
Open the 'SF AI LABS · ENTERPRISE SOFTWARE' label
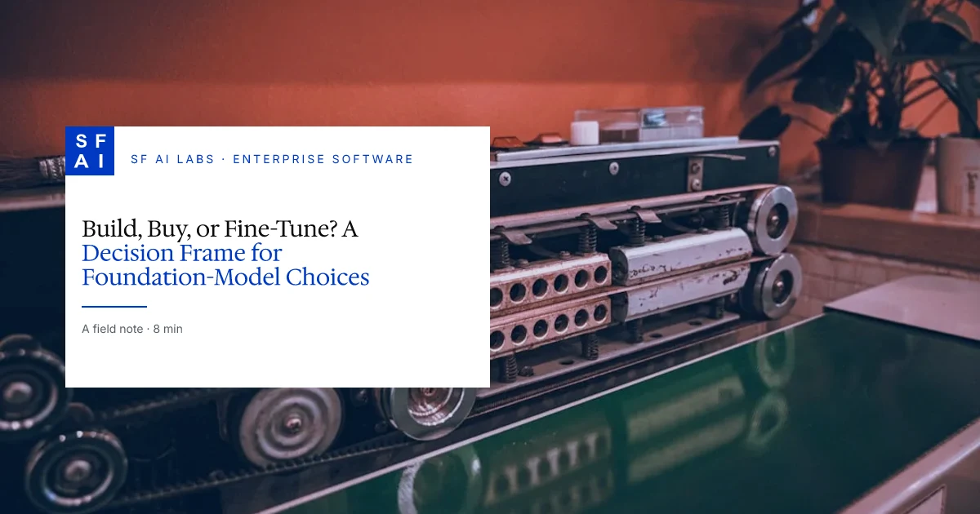272,159
